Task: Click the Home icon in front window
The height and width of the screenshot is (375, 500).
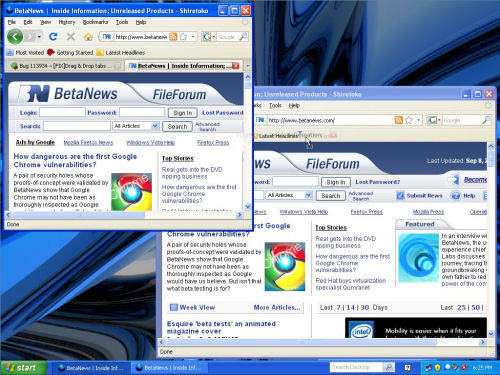Action: coord(88,37)
